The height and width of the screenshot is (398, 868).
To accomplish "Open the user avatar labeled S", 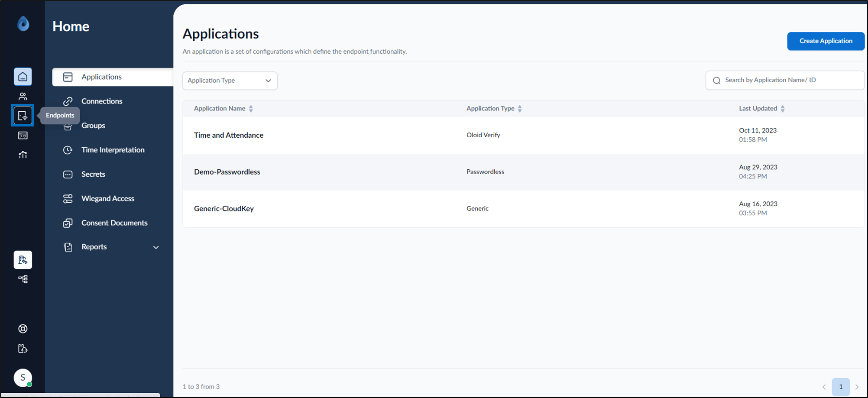I will point(23,378).
